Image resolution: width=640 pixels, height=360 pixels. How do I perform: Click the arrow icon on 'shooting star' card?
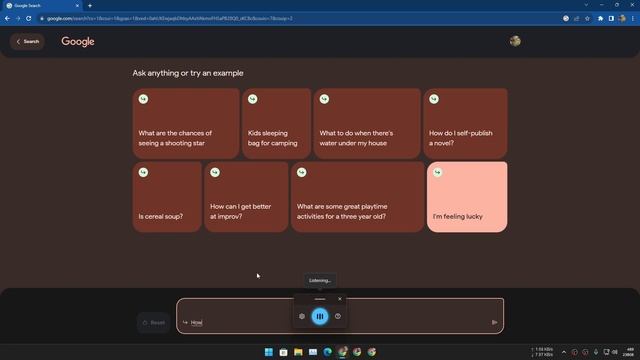(x=143, y=99)
